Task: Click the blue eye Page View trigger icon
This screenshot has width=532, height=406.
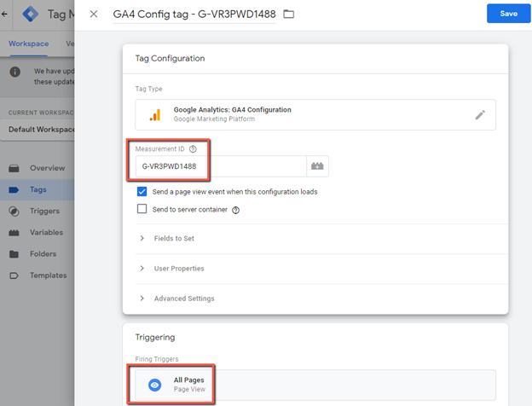Action: [154, 385]
